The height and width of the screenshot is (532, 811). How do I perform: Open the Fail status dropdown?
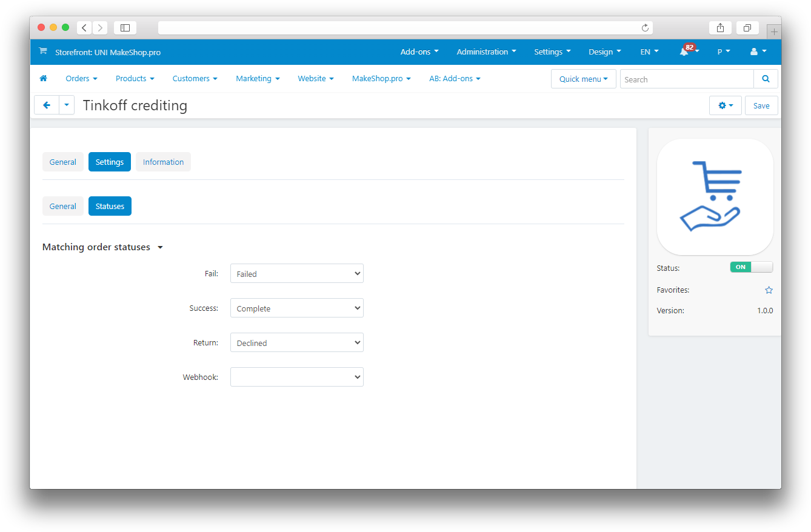coord(296,274)
